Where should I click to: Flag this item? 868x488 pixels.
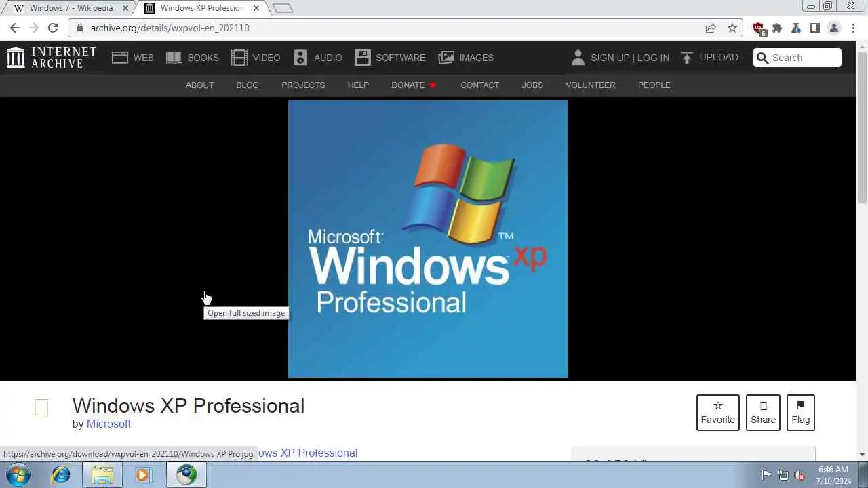pos(800,413)
